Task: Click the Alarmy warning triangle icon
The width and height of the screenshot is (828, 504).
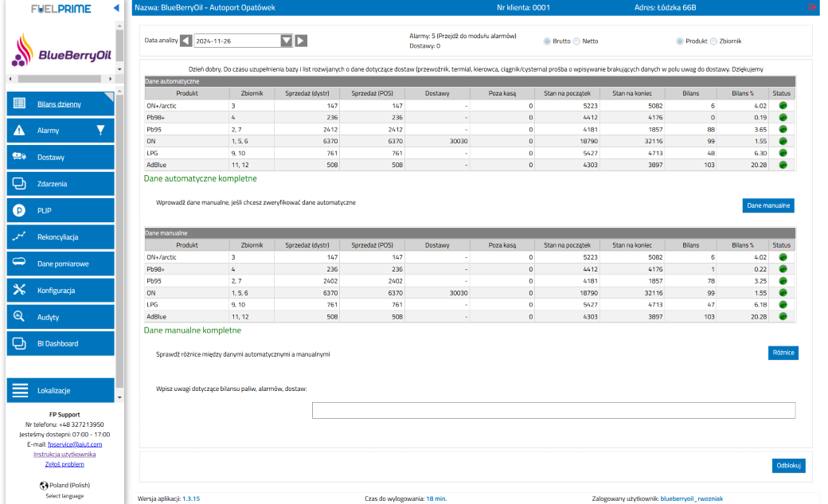Action: 19,130
